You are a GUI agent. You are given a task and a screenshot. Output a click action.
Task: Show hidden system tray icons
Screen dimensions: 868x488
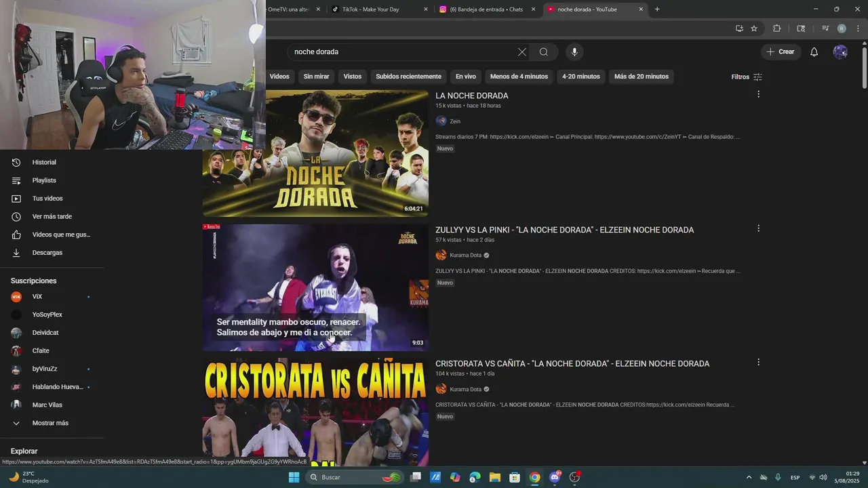click(x=749, y=477)
